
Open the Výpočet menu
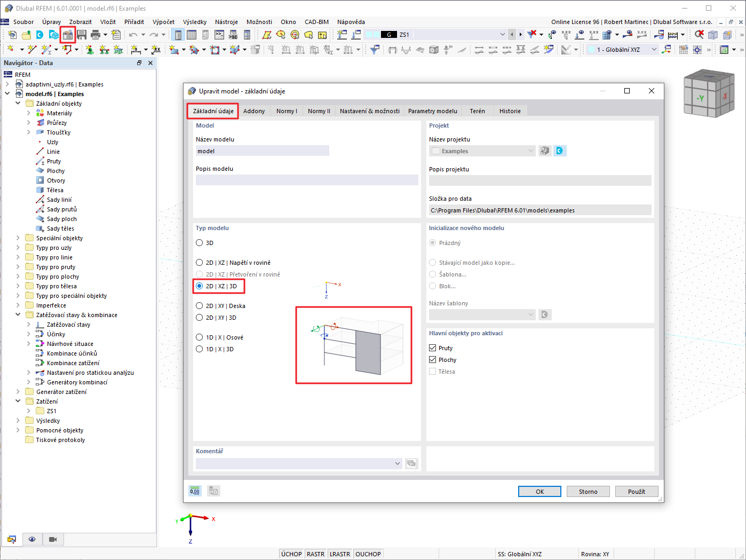pos(163,22)
